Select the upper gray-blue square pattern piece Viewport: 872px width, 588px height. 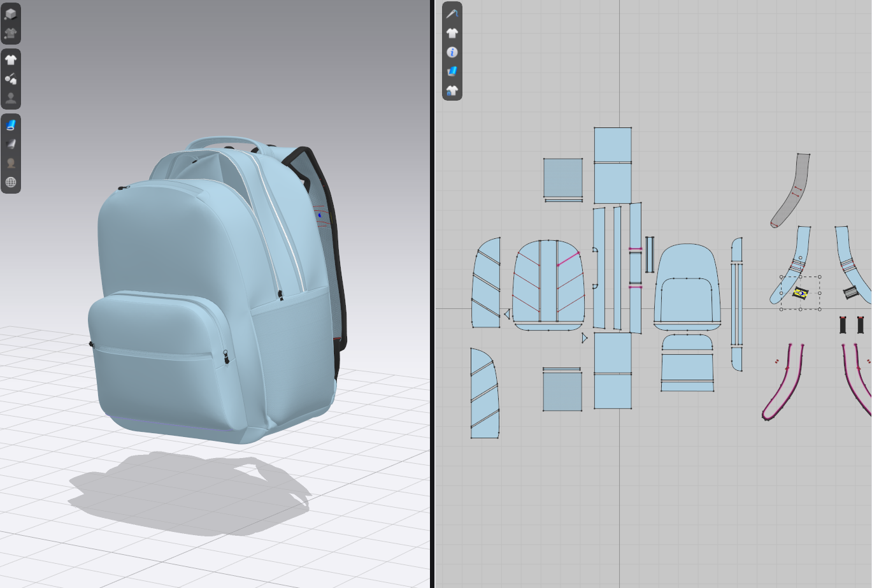coord(563,178)
